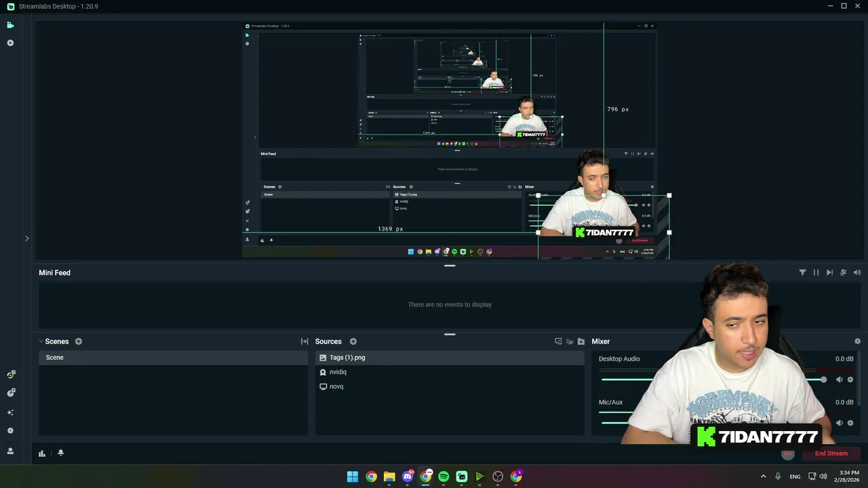The width and height of the screenshot is (868, 488).
Task: Open the performance stats bar-chart icon
Action: [x=42, y=453]
